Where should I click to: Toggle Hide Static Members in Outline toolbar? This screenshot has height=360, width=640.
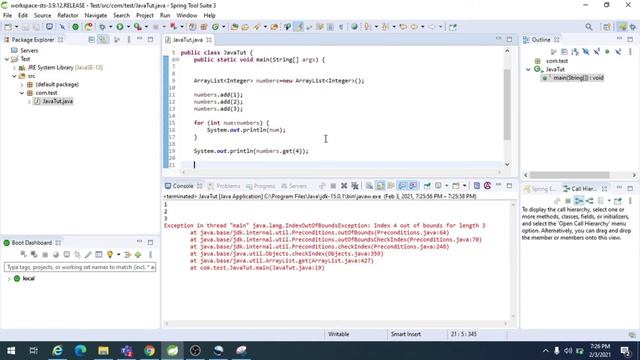[x=597, y=52]
